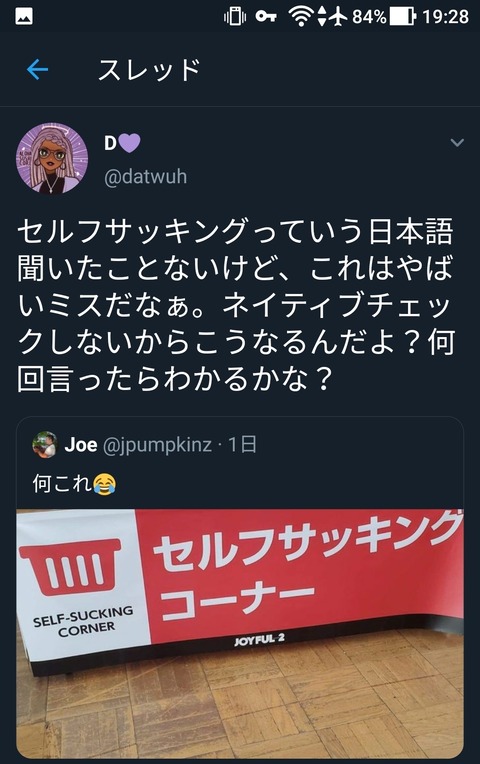
Task: Tap the 19:28 clock
Action: tap(445, 17)
